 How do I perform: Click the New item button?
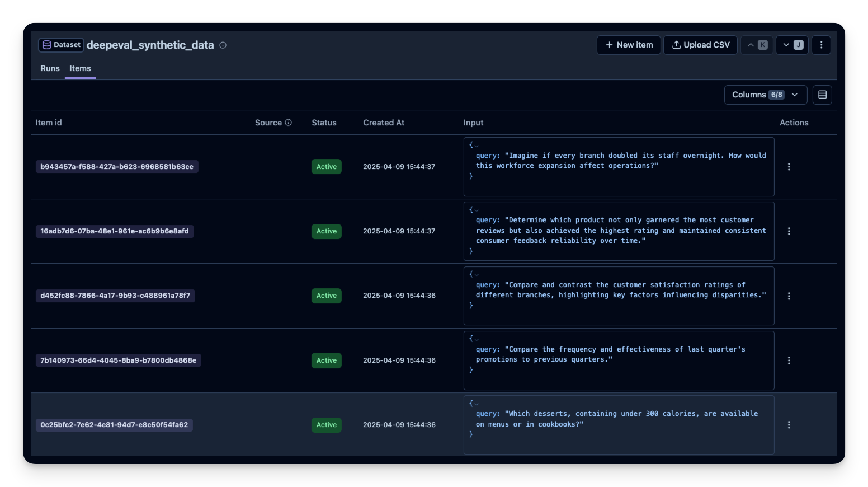628,45
